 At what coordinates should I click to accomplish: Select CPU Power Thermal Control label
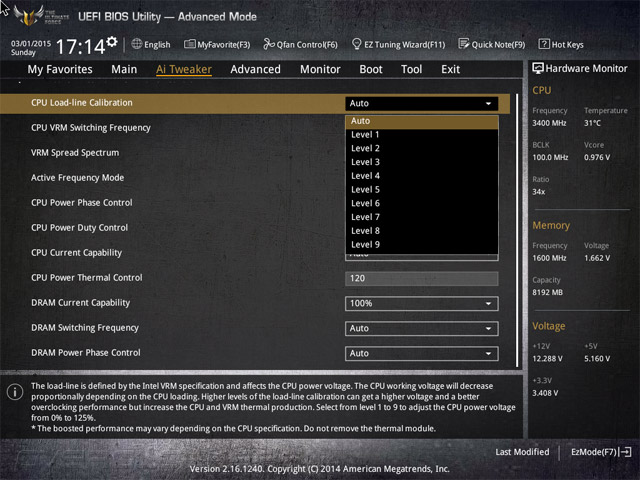[x=87, y=278]
